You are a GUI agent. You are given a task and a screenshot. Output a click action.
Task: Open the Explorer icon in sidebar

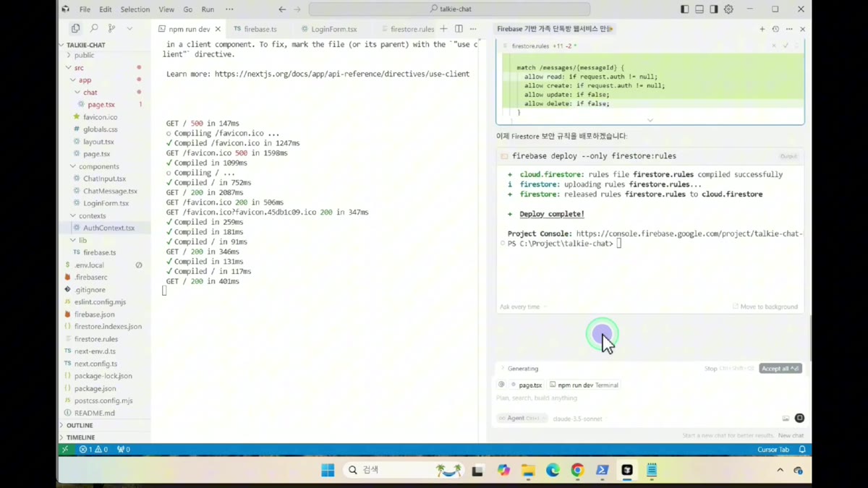(x=75, y=28)
